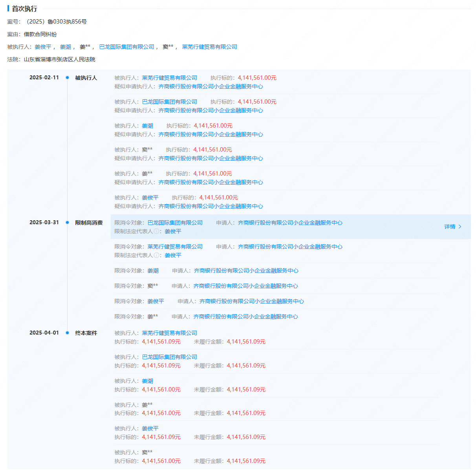Open 姜俊平 link in the 终本案件 section
The width and height of the screenshot is (476, 470).
(150, 429)
